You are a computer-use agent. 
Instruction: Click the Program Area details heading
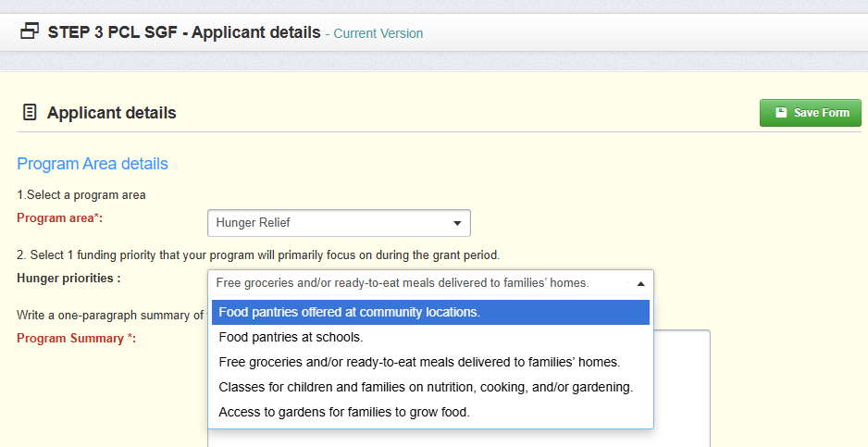93,164
